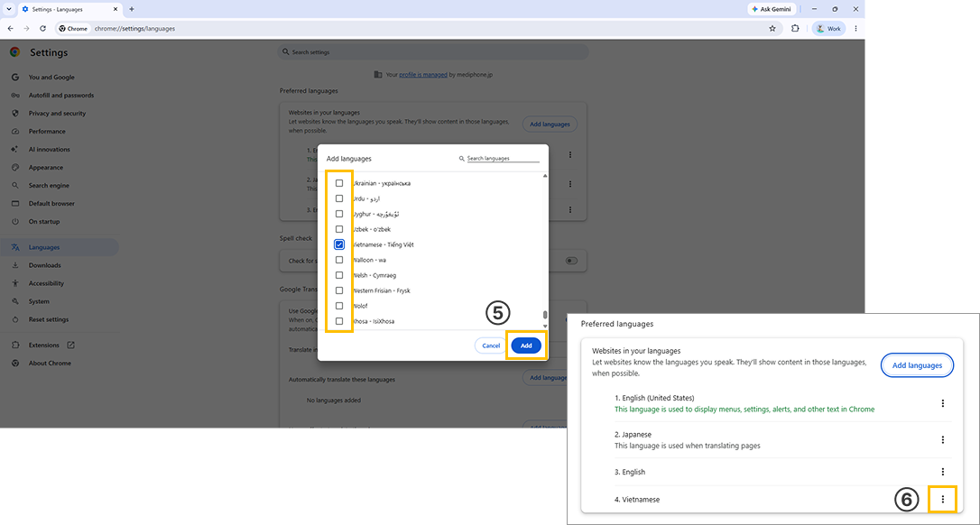This screenshot has width=980, height=525.
Task: Open Reset settings section
Action: click(x=49, y=319)
